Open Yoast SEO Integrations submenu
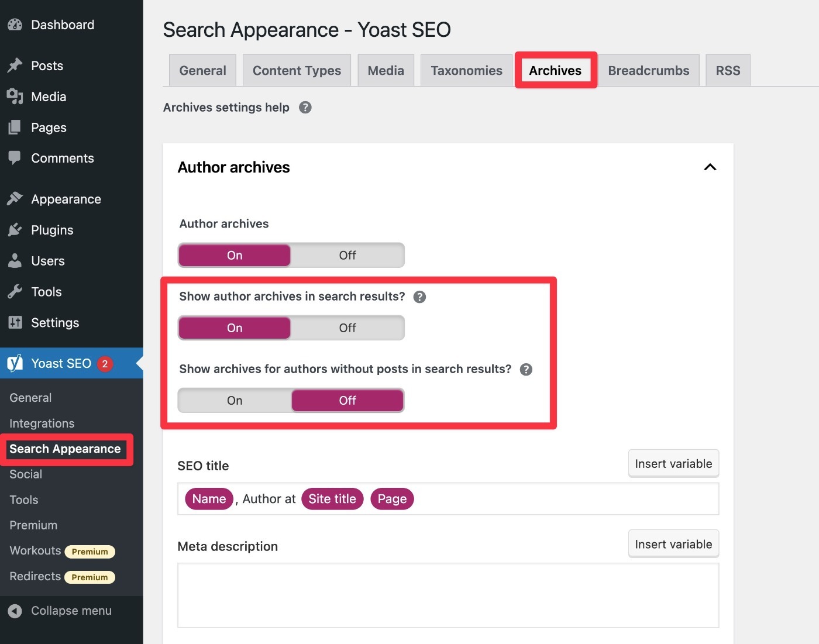 tap(42, 423)
